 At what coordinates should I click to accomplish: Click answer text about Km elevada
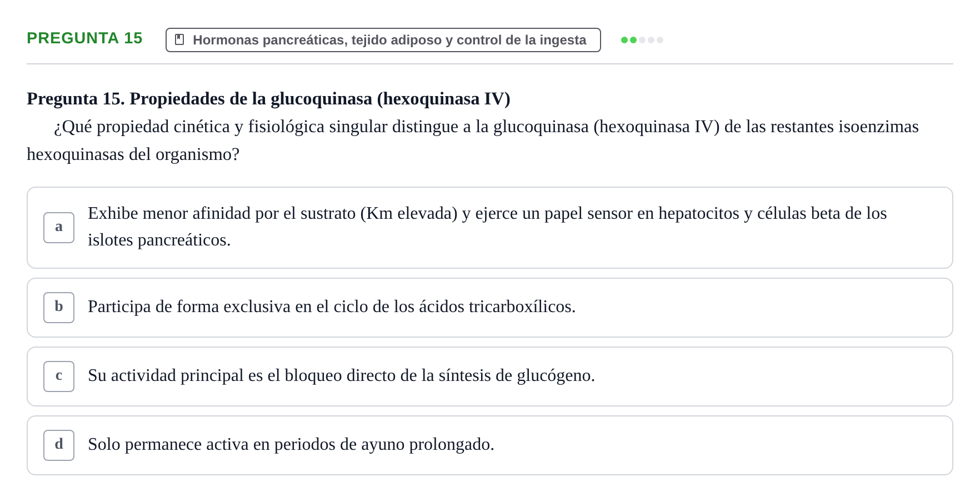[487, 227]
